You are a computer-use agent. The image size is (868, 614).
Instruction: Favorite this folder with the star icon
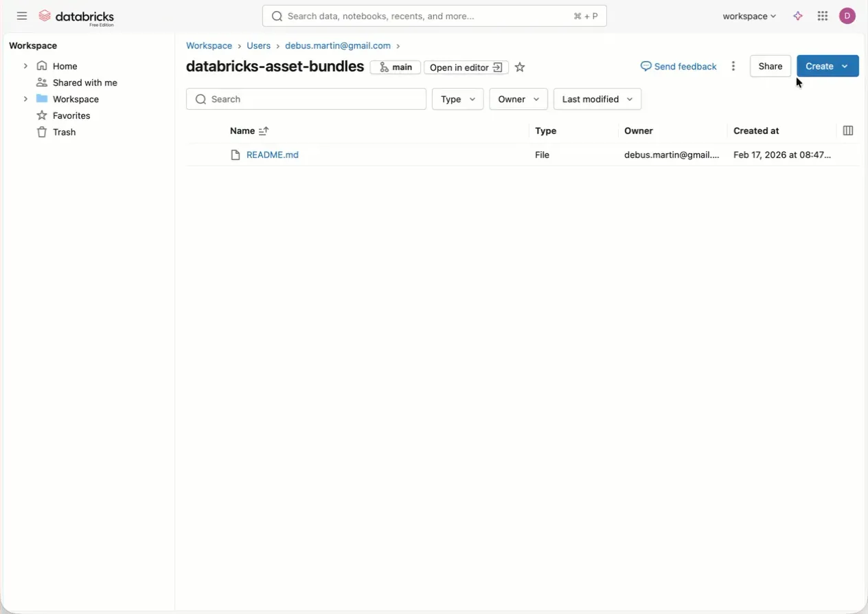[520, 67]
